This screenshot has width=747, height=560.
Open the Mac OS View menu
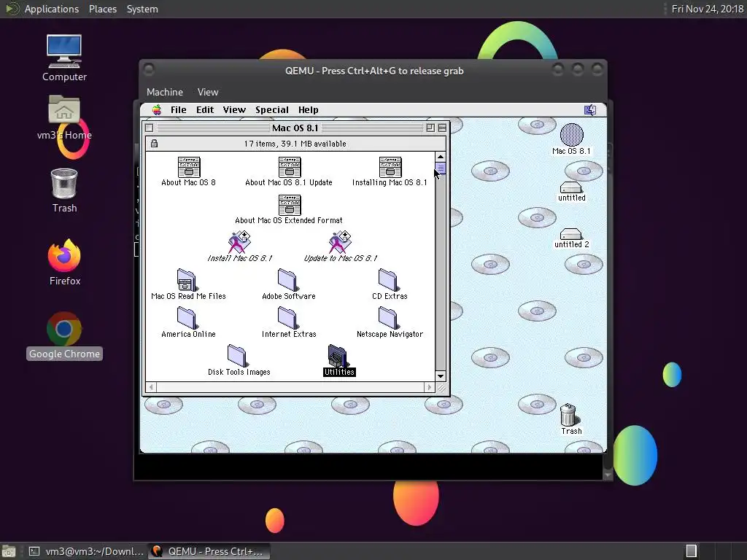click(x=234, y=110)
